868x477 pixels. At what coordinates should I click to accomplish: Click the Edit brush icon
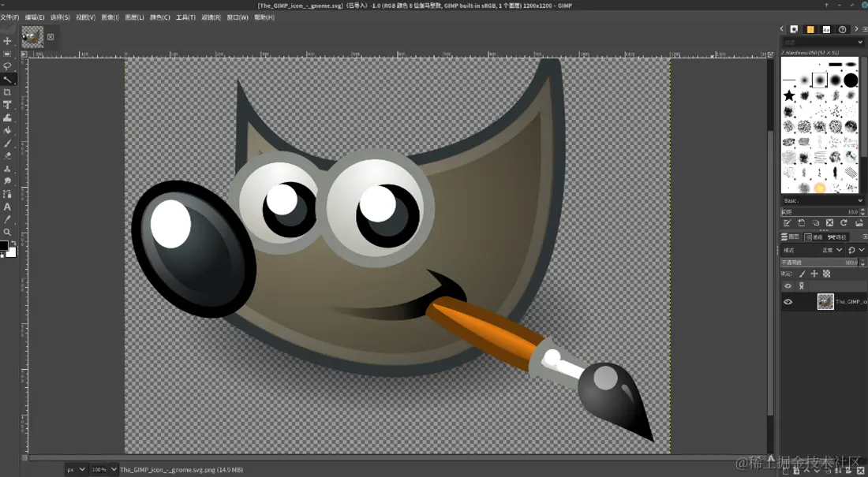788,222
